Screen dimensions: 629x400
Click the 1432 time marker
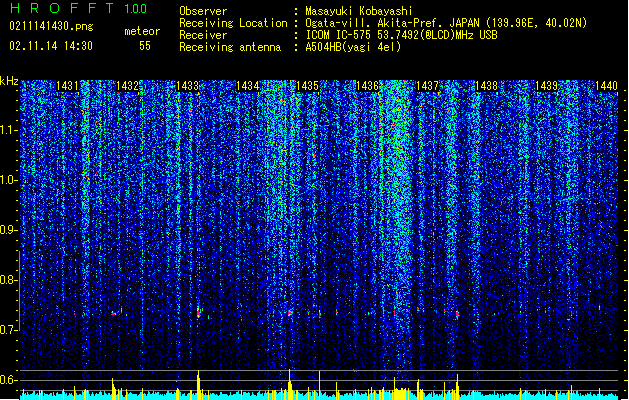(x=128, y=86)
